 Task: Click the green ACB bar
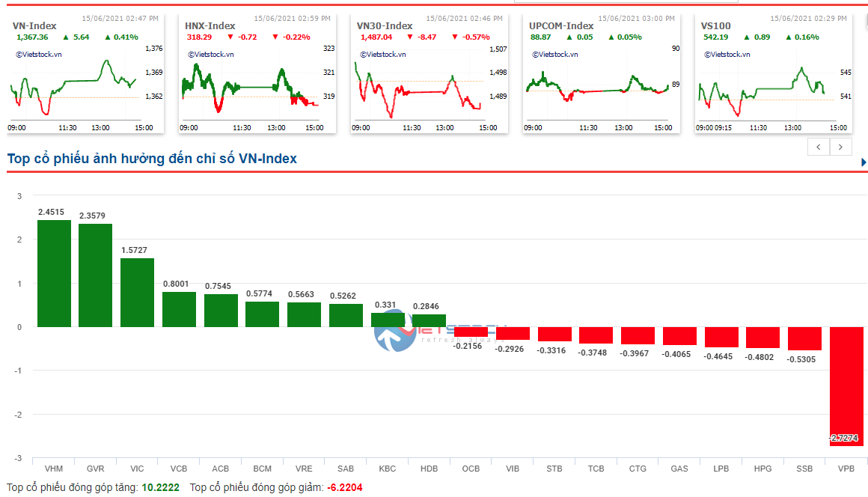[221, 311]
